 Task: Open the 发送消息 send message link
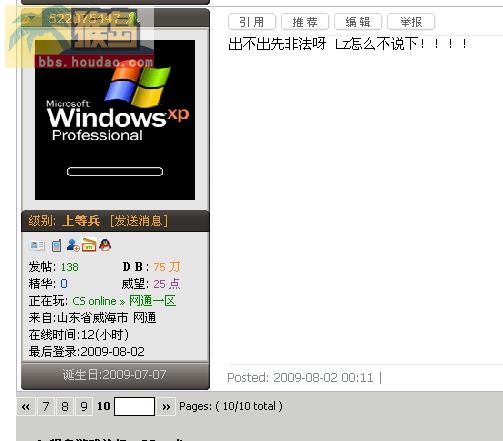tap(139, 221)
